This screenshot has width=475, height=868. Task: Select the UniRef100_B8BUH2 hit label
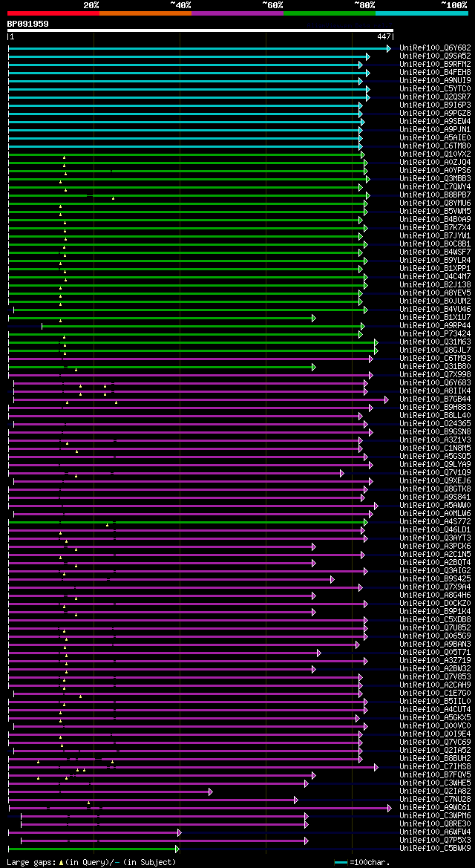(x=435, y=758)
